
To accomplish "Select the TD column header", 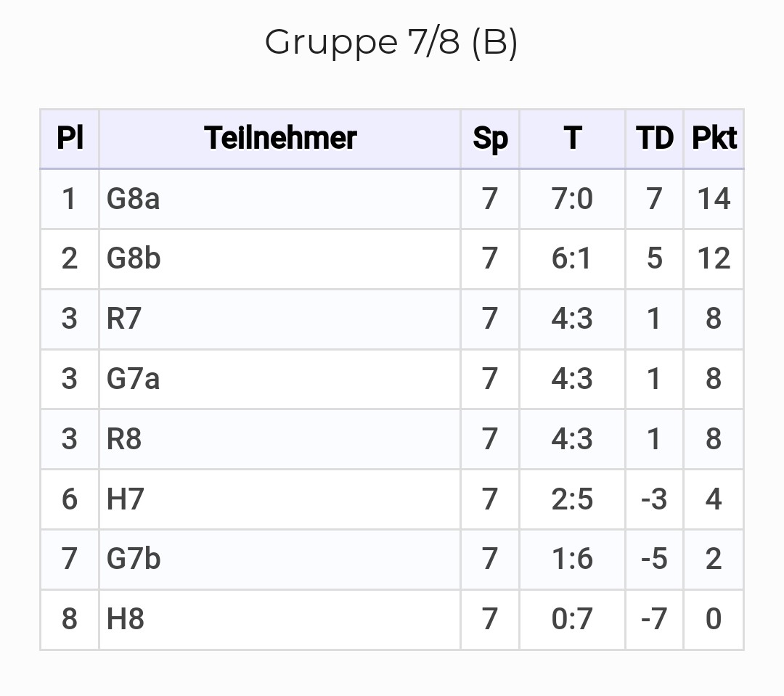I will tap(654, 138).
